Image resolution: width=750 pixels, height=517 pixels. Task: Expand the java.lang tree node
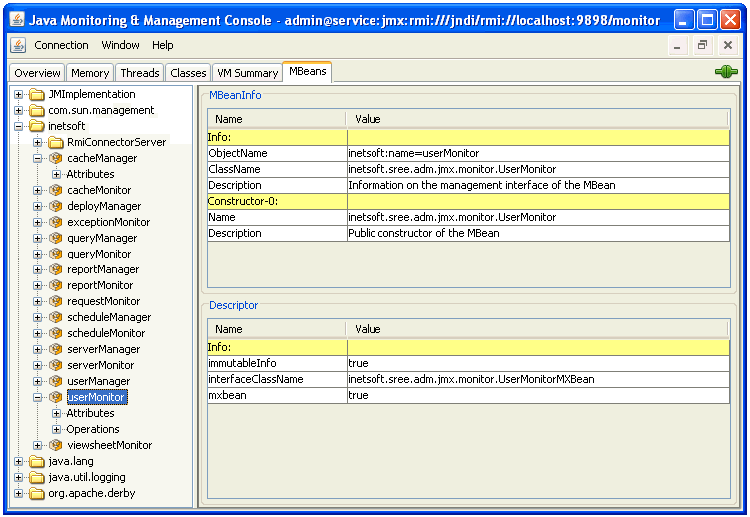click(x=19, y=462)
